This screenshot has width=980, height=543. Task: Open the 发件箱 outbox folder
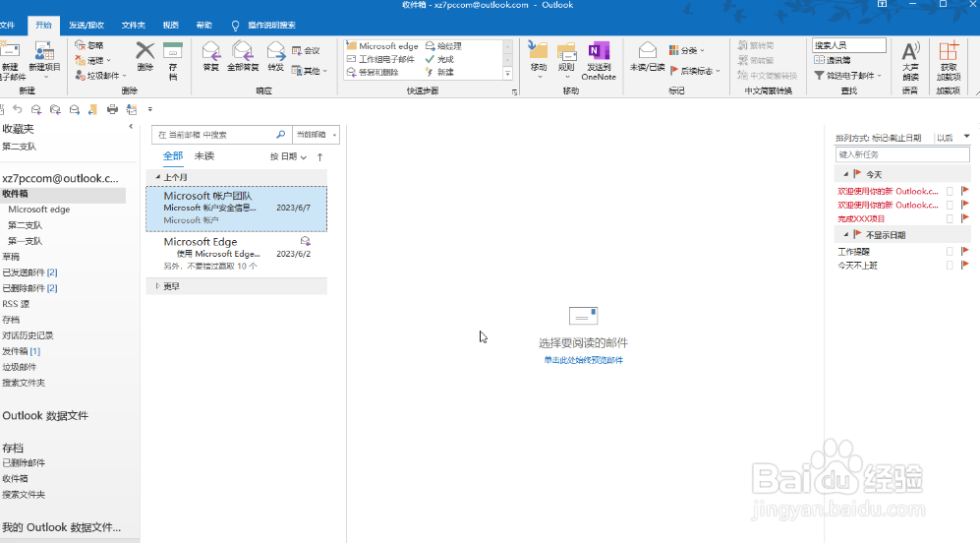21,351
